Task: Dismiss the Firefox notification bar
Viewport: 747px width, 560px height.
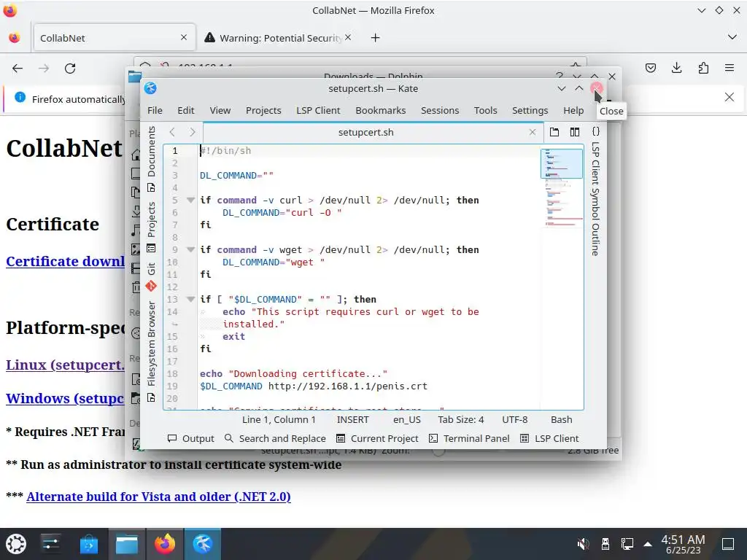Action: tap(729, 97)
